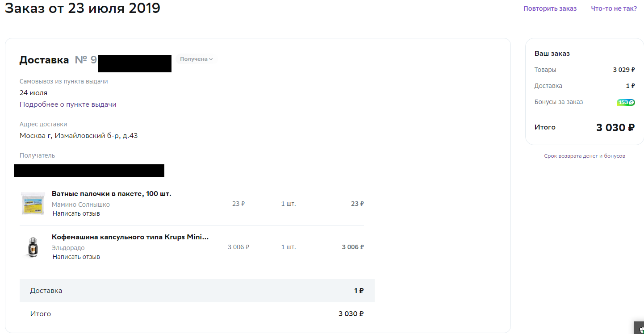Click Повторить заказ link
The image size is (644, 334).
tap(550, 8)
